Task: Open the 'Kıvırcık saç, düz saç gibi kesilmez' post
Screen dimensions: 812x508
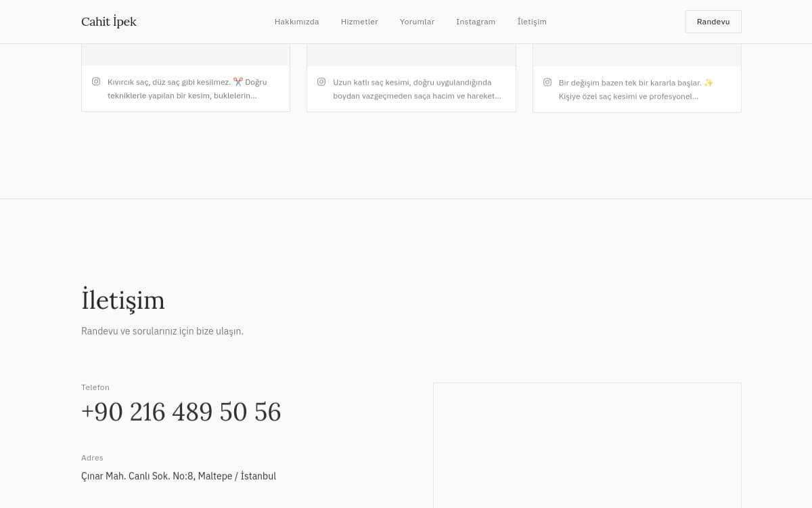Action: (187, 89)
